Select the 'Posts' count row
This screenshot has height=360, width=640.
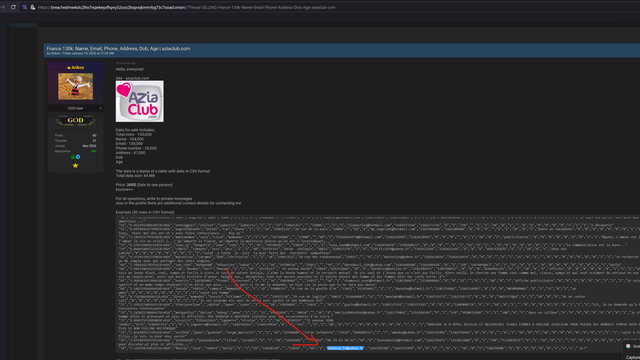76,136
